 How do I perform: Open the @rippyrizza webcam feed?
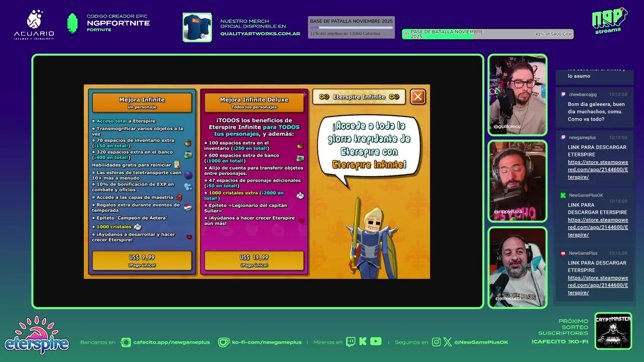(517, 181)
